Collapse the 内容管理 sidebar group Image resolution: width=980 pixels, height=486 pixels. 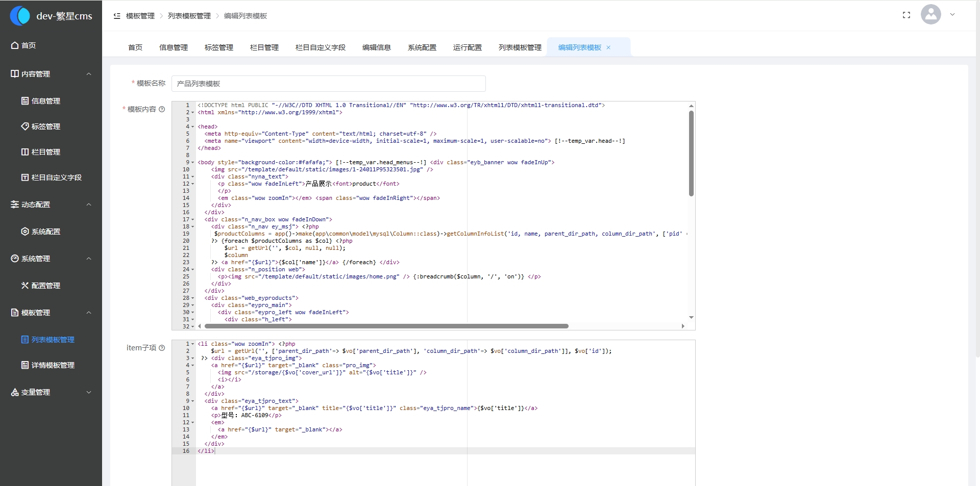point(89,74)
